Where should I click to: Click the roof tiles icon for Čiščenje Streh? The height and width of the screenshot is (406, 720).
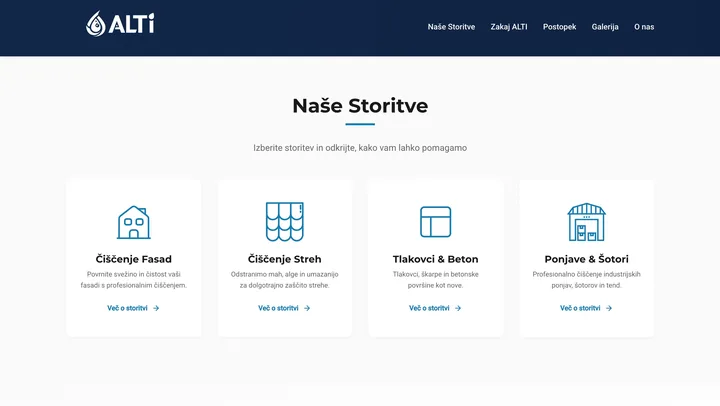click(x=285, y=221)
